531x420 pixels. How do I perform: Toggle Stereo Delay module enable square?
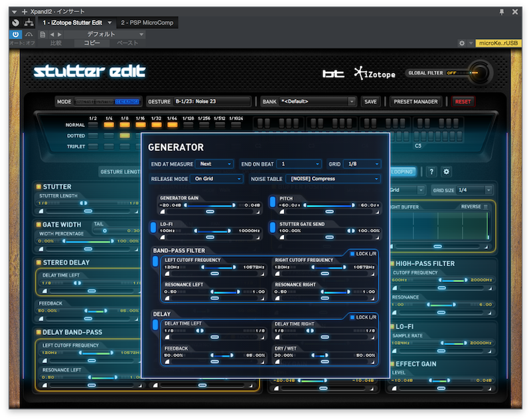(38, 262)
